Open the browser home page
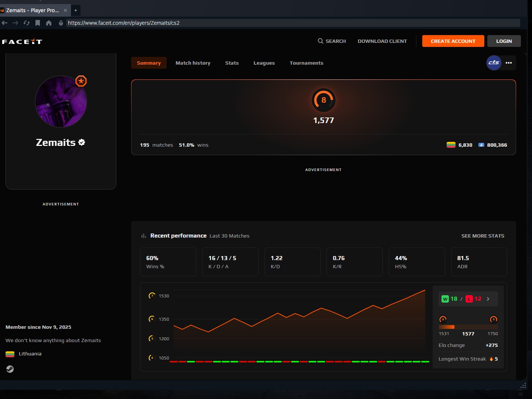The image size is (532, 399). click(49, 23)
